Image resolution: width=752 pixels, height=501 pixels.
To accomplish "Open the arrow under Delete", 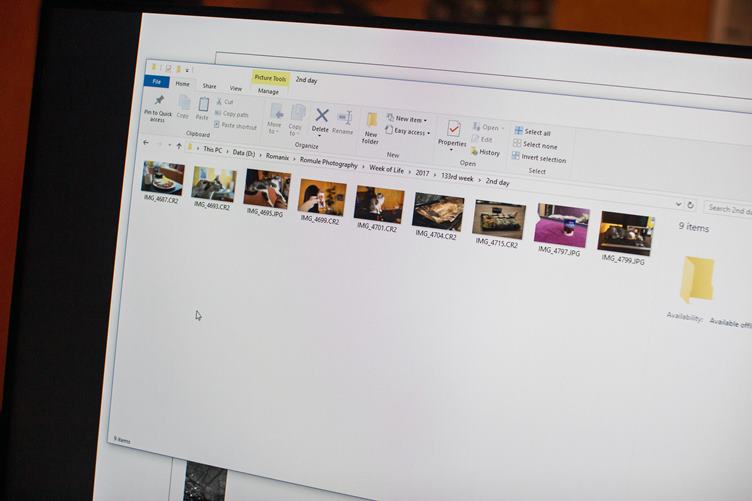I will pyautogui.click(x=319, y=136).
